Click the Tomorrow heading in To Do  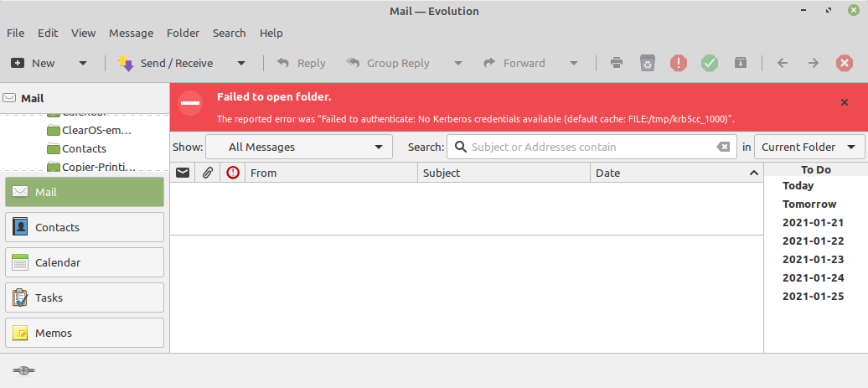tap(809, 204)
